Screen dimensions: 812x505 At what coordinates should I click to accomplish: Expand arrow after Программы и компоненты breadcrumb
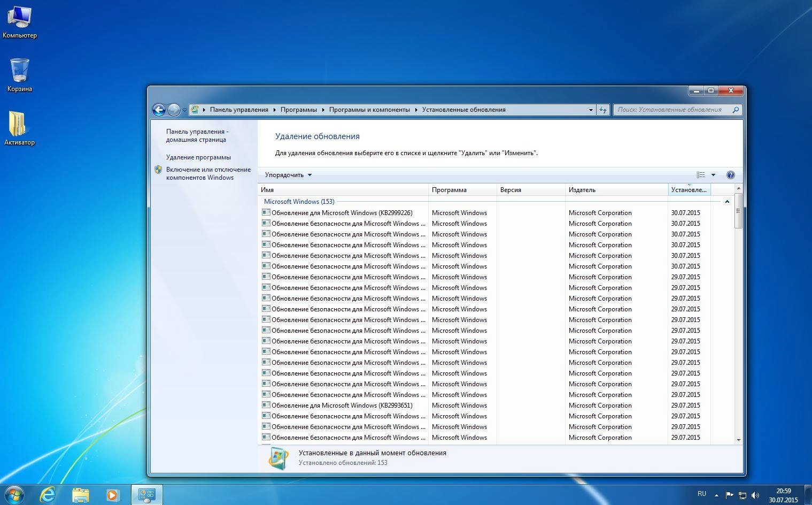click(416, 110)
